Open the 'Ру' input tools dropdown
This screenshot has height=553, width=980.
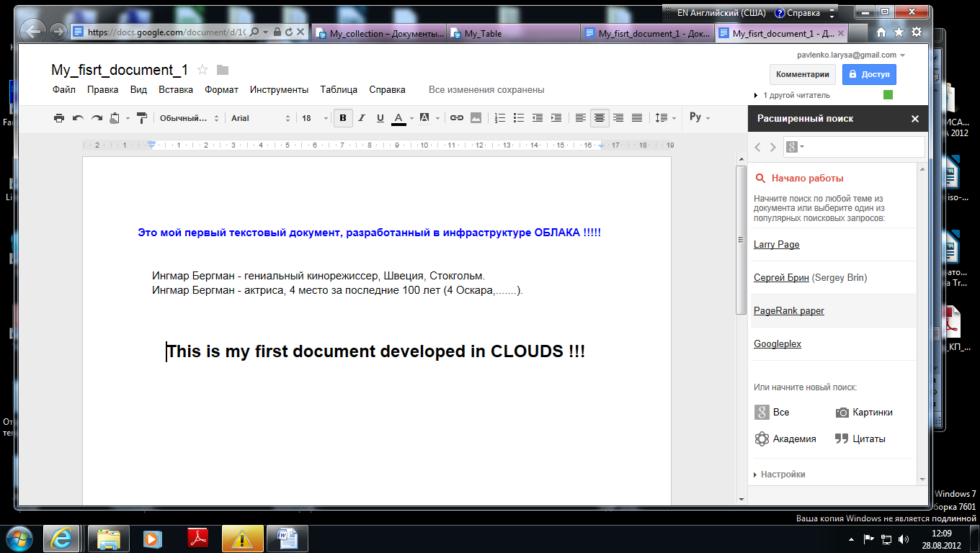click(x=699, y=117)
